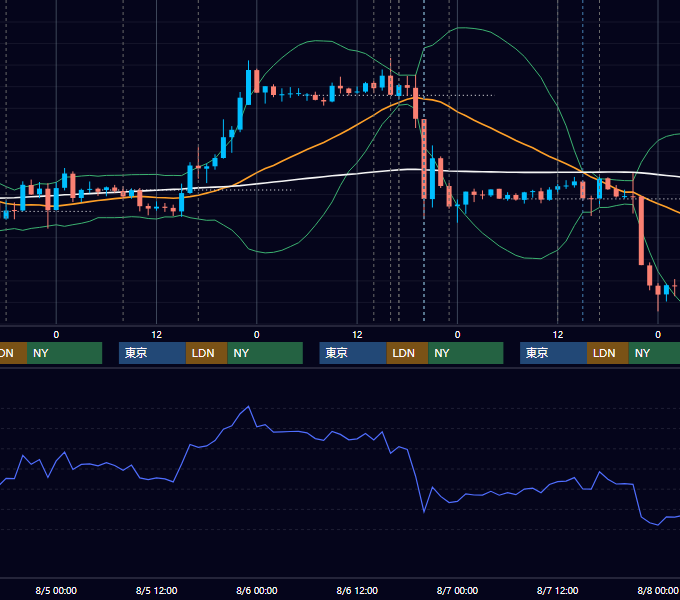
Task: Select the NY session block ending at 8/8 00:00
Action: (654, 353)
